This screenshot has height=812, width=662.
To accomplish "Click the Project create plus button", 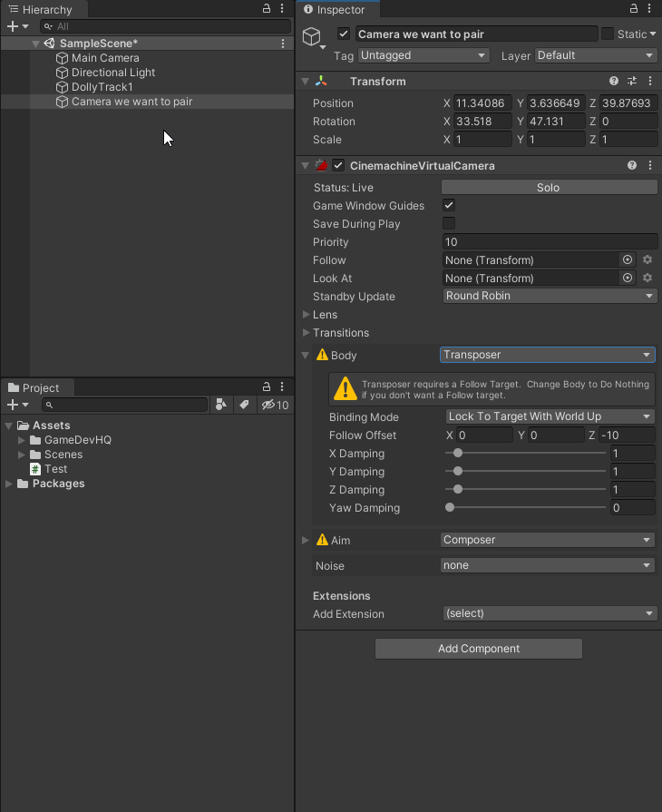I will 13,405.
